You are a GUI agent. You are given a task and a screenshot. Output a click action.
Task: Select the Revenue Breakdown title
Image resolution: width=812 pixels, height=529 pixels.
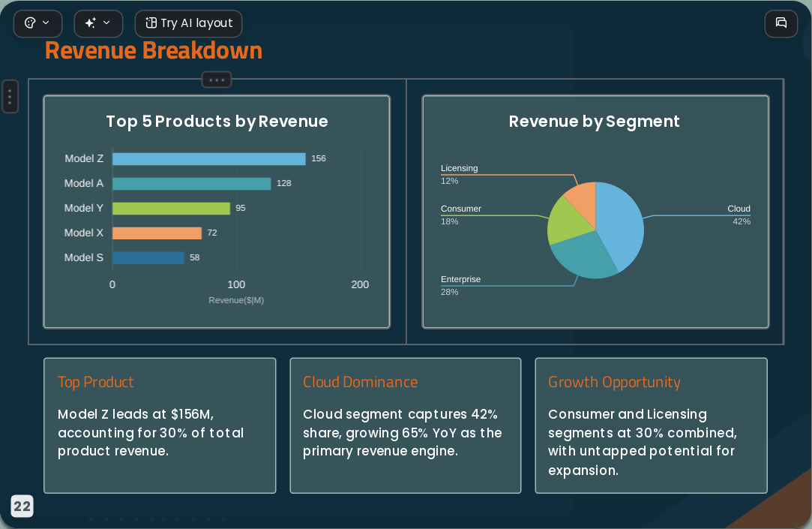[x=153, y=51]
